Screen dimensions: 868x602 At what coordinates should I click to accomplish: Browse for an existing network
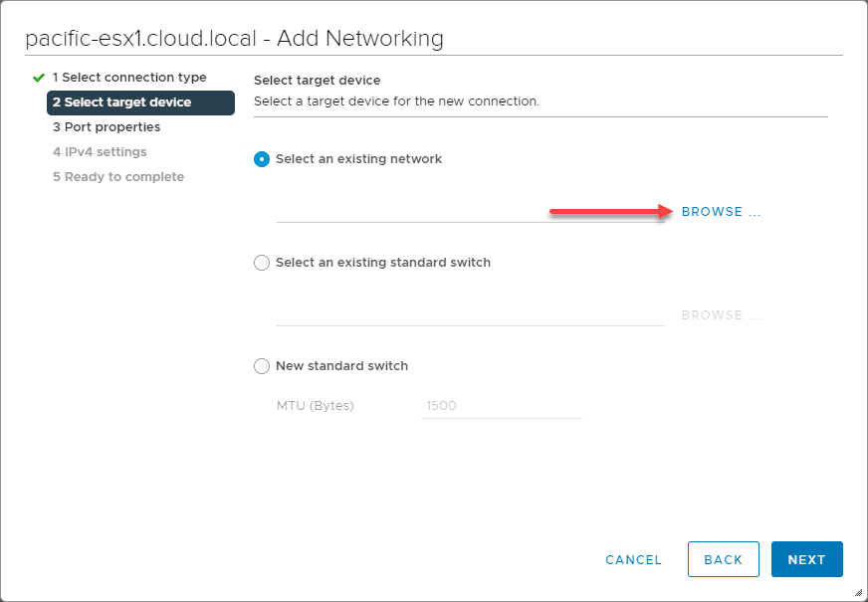pyautogui.click(x=721, y=212)
